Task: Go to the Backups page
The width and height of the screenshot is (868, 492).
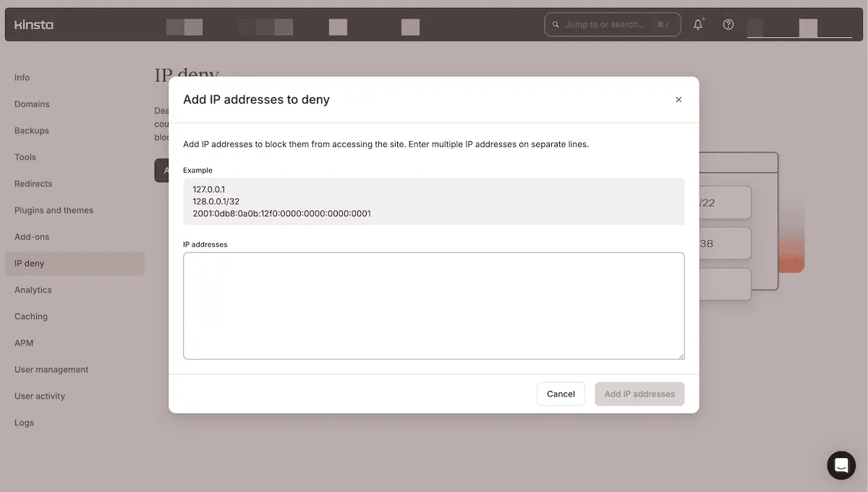Action: tap(32, 130)
